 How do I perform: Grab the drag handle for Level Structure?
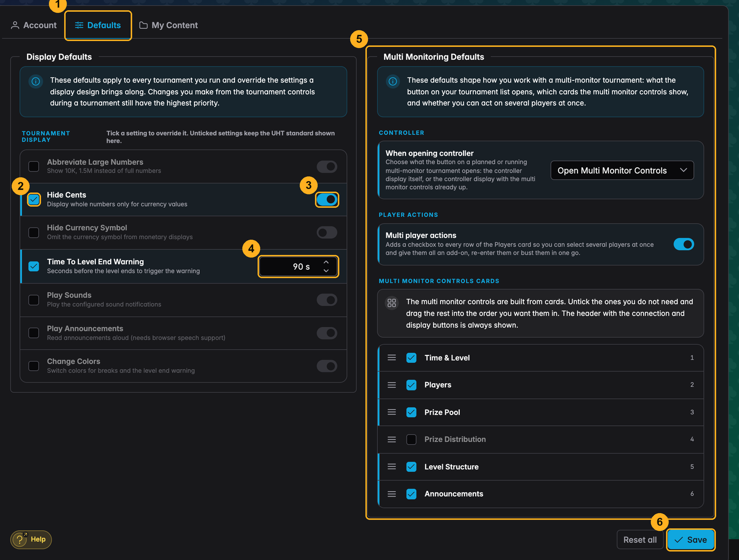coord(392,467)
